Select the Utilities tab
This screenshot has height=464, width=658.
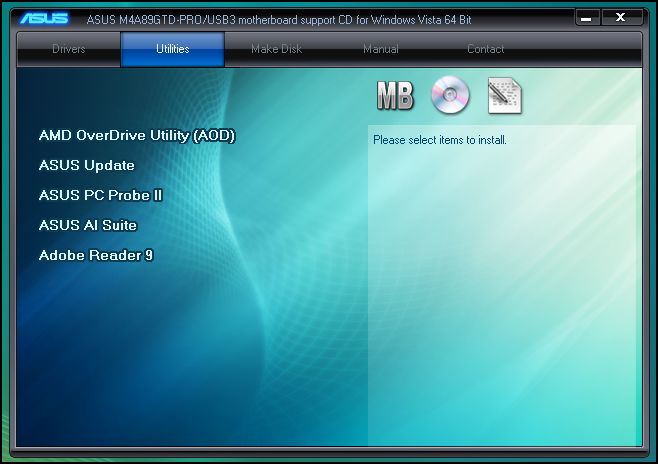[172, 49]
